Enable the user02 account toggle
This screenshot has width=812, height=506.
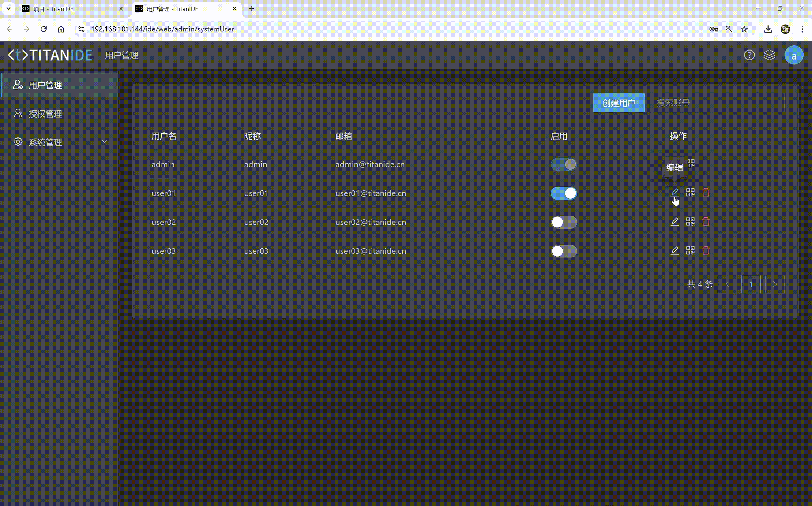pos(564,222)
